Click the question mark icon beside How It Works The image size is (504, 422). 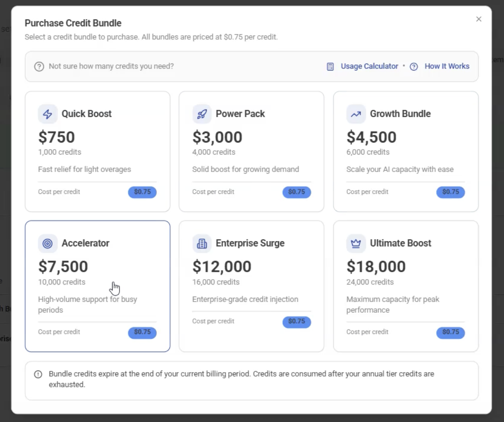coord(414,67)
